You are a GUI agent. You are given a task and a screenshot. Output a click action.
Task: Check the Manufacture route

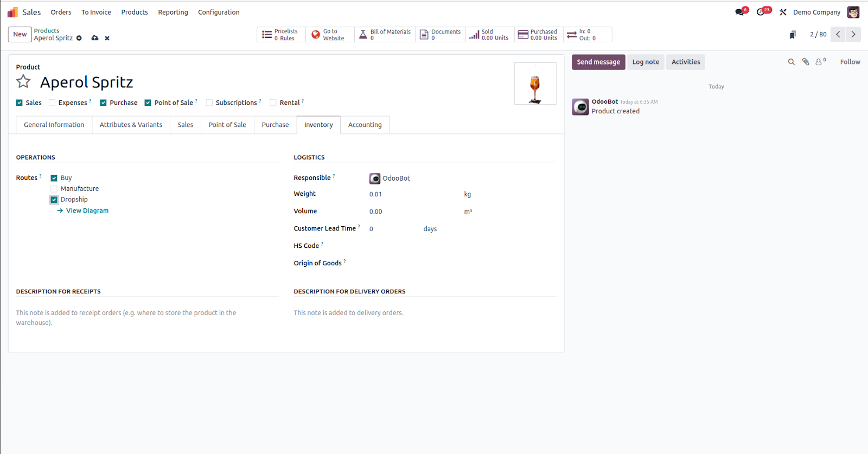tap(54, 189)
